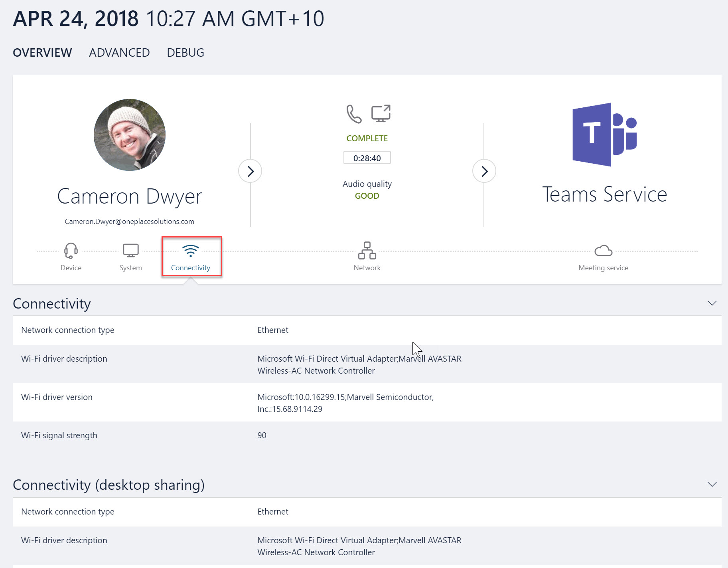This screenshot has height=568, width=728.
Task: Click Cameron Dwyer's profile photo
Action: pyautogui.click(x=129, y=135)
